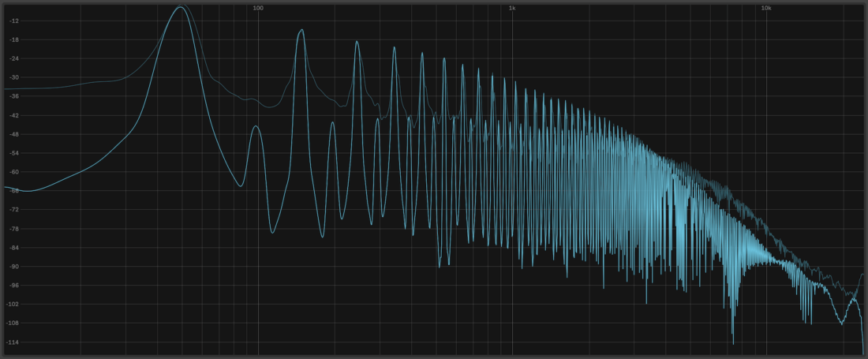Click the -90 dB level label
The height and width of the screenshot is (359, 868).
point(14,266)
